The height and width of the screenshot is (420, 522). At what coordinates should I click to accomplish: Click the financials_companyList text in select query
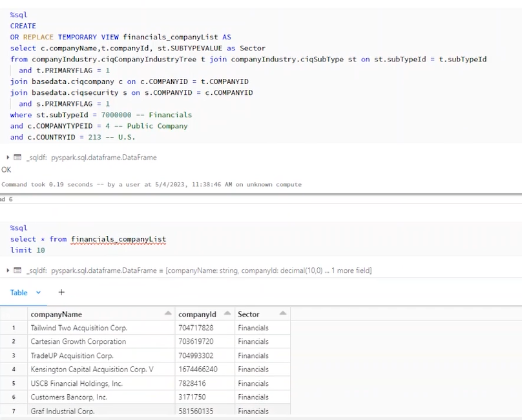pyautogui.click(x=118, y=239)
